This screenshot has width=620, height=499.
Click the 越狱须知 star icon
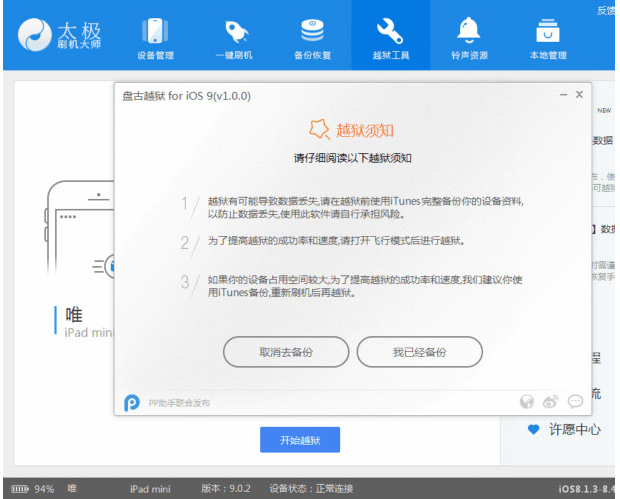319,129
